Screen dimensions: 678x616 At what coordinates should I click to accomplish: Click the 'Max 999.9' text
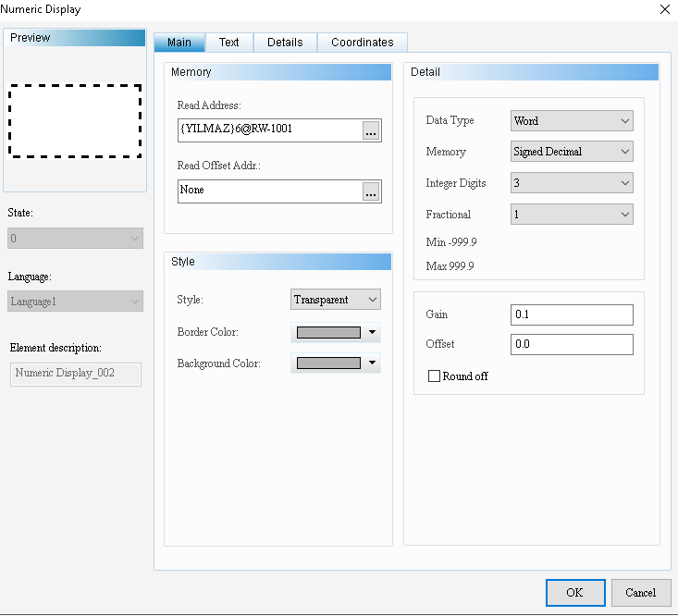(x=450, y=265)
